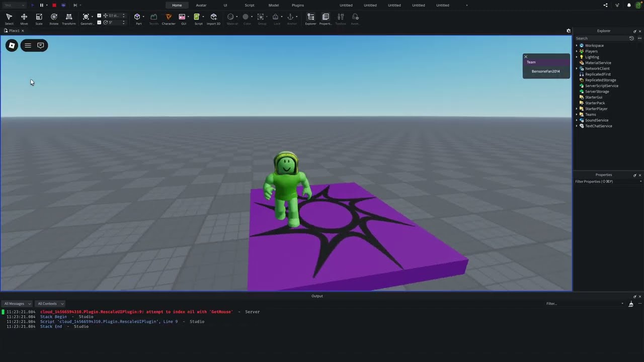
Task: Click the user avatar icon
Action: (x=638, y=5)
